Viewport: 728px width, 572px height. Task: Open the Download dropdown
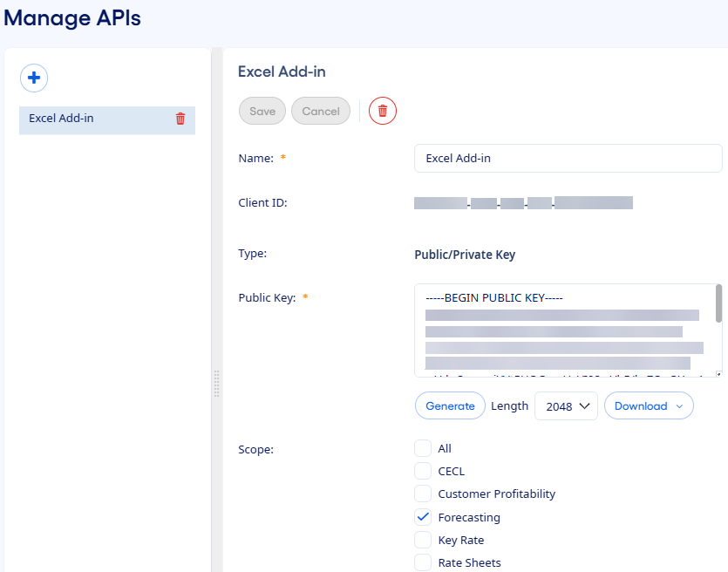649,405
